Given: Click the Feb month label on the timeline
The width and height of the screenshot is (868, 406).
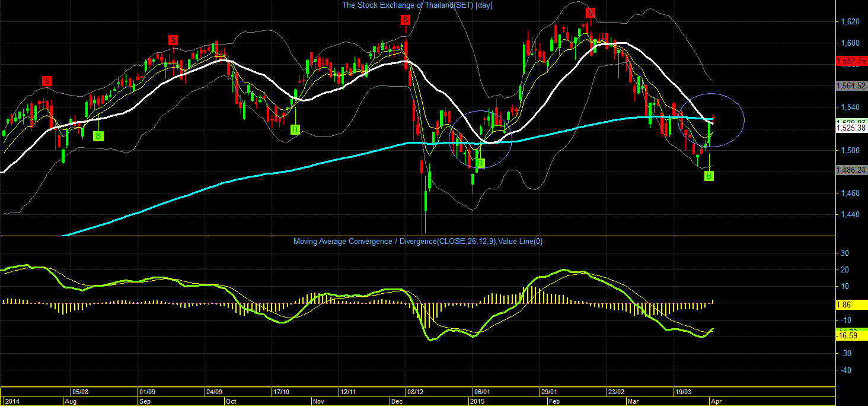Looking at the screenshot, I should 554,401.
